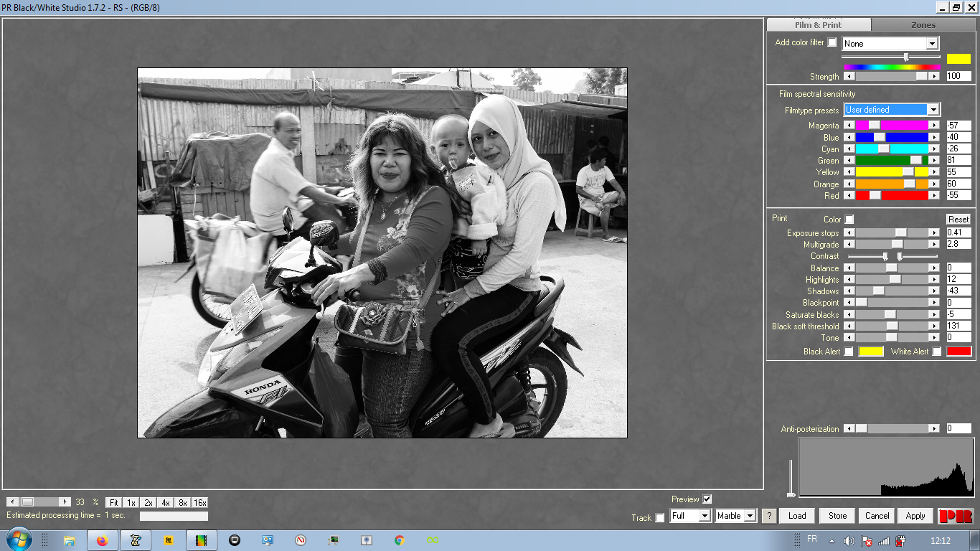Enable Black Alert checkbox
Screen dimensions: 980x551
coord(849,352)
